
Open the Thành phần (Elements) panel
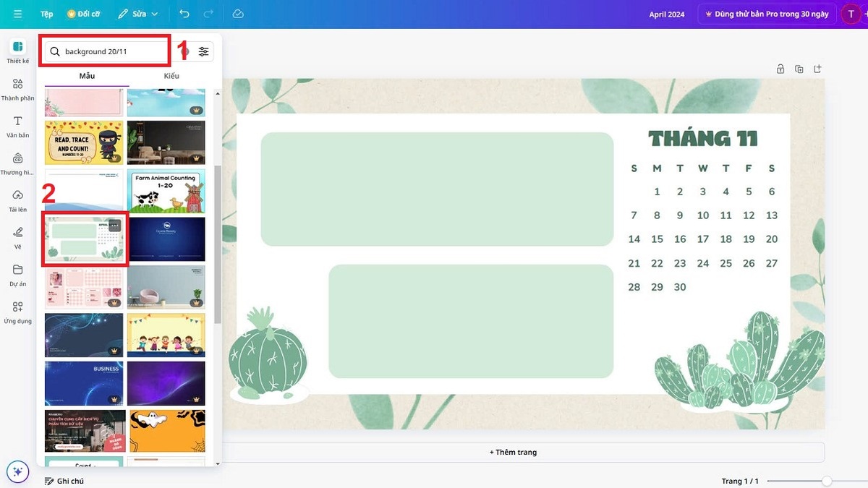[x=17, y=88]
